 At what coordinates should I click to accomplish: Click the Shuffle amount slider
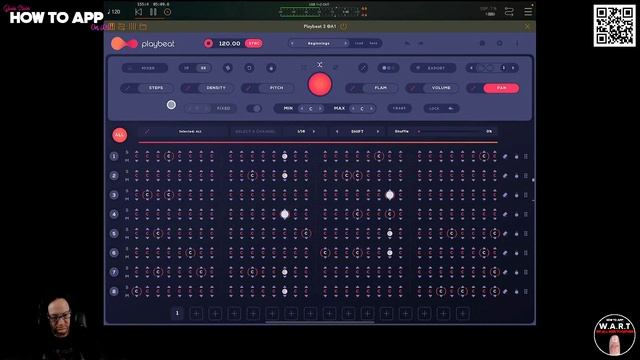pos(449,131)
